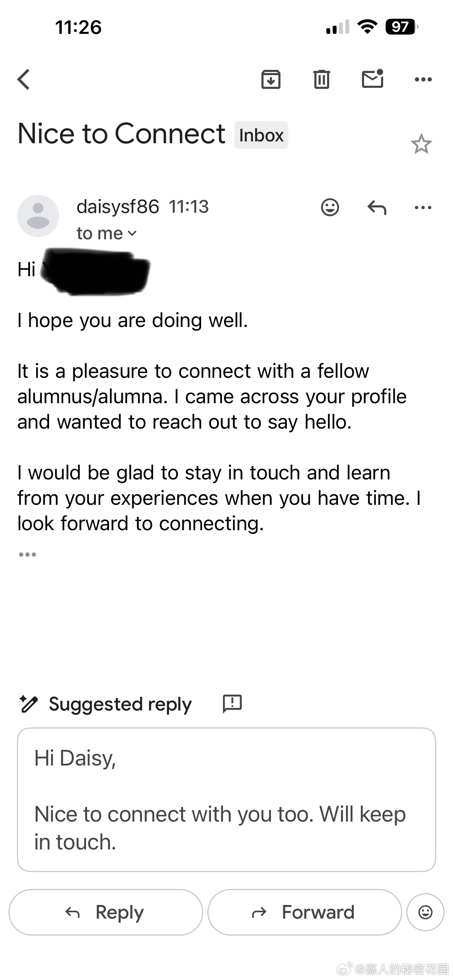The height and width of the screenshot is (980, 453).
Task: Tap the reply arrow beside sender name
Action: coord(377,208)
